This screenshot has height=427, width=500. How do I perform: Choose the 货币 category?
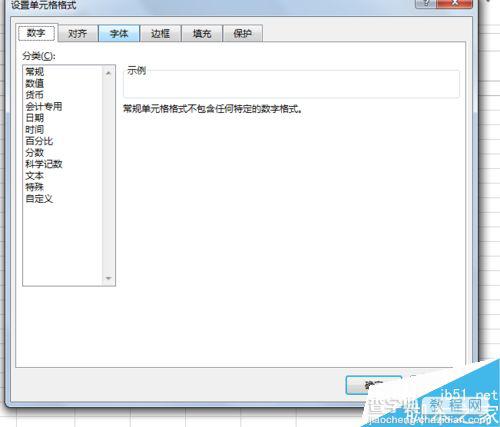coord(35,95)
